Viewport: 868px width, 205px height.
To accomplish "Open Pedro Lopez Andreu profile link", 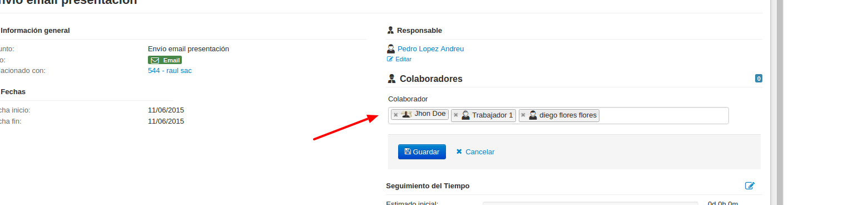I will tap(430, 49).
